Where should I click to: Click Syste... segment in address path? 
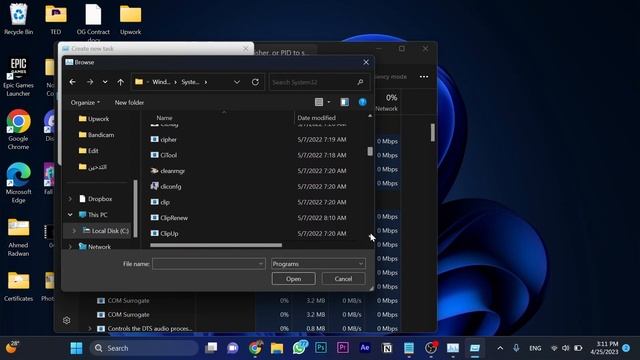point(190,82)
